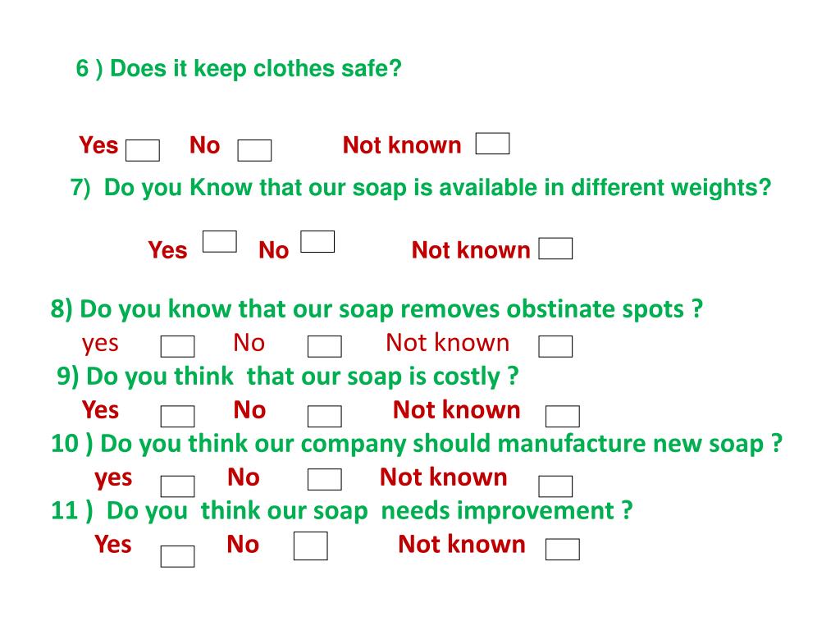Screen dimensions: 840x630
Task: Check No box for clothes safe question
Action: [x=254, y=150]
